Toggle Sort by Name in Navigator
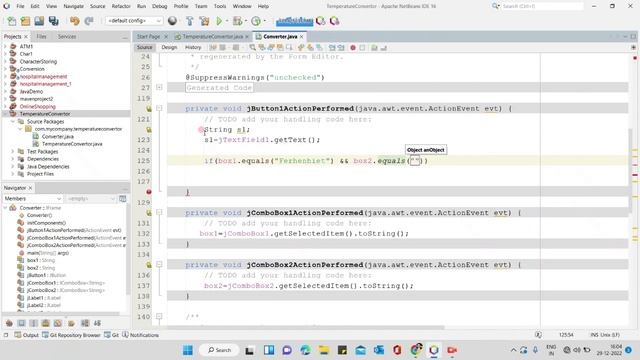 (85, 323)
